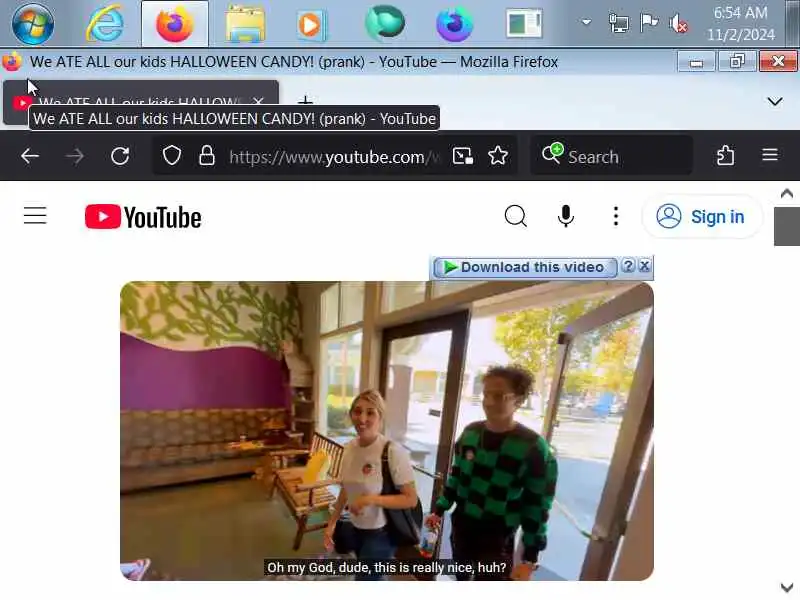Click the Sign in button

702,216
